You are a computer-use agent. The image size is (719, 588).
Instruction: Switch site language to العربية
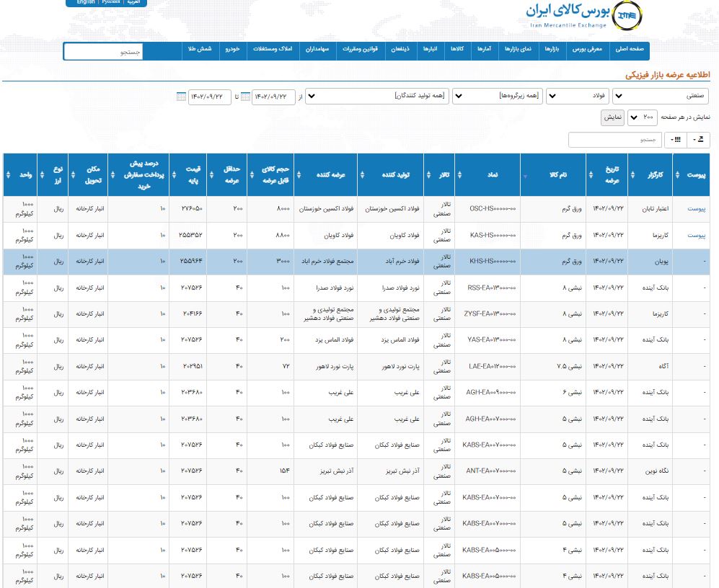click(x=134, y=2)
